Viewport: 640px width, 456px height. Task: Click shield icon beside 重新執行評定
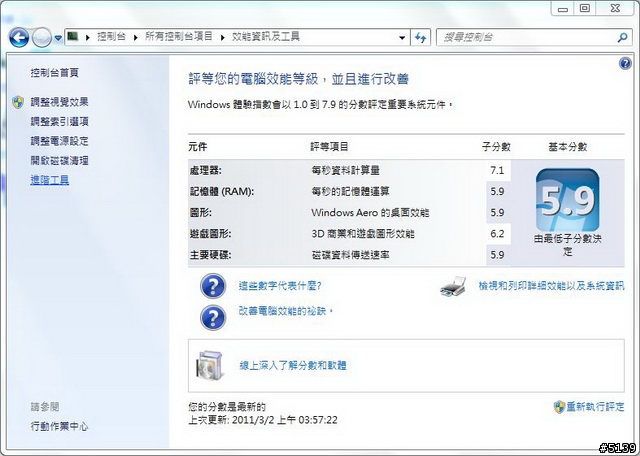(x=559, y=407)
